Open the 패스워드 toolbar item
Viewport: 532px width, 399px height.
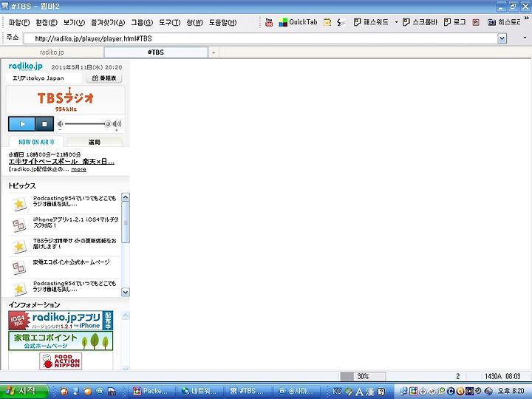[371, 22]
